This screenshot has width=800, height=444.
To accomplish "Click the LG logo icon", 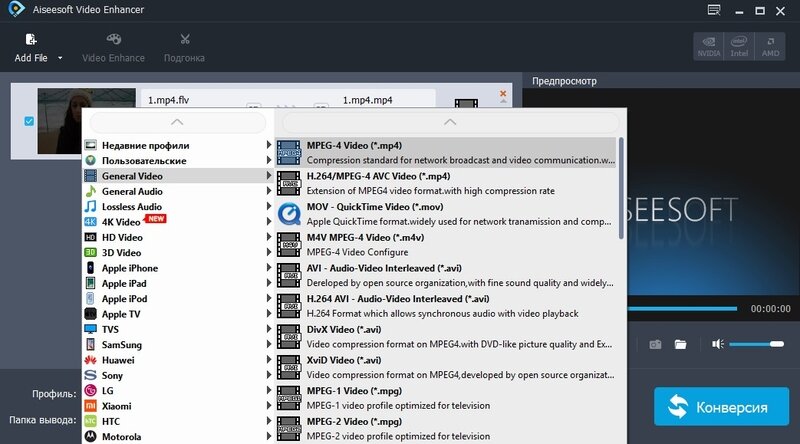I will pos(90,390).
